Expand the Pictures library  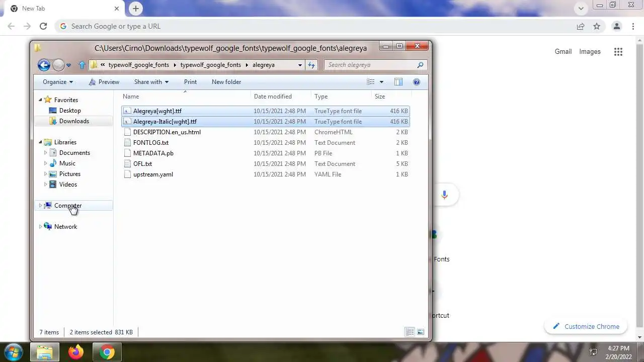pyautogui.click(x=45, y=174)
